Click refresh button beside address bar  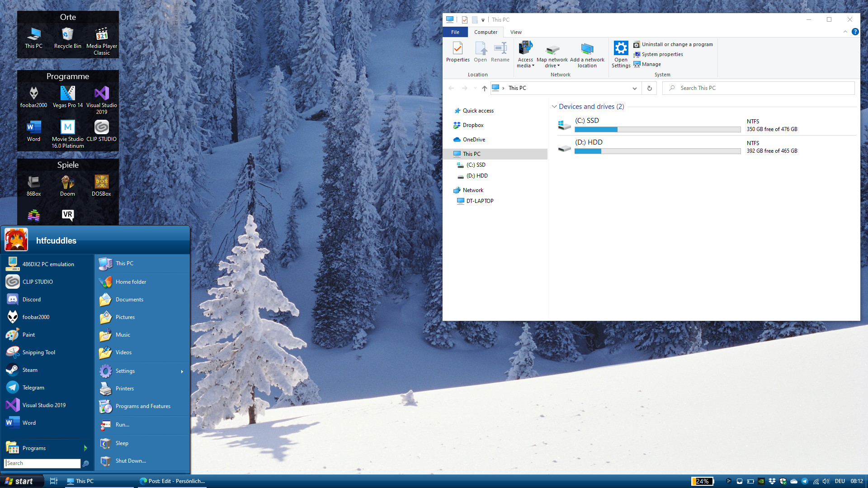(x=649, y=88)
